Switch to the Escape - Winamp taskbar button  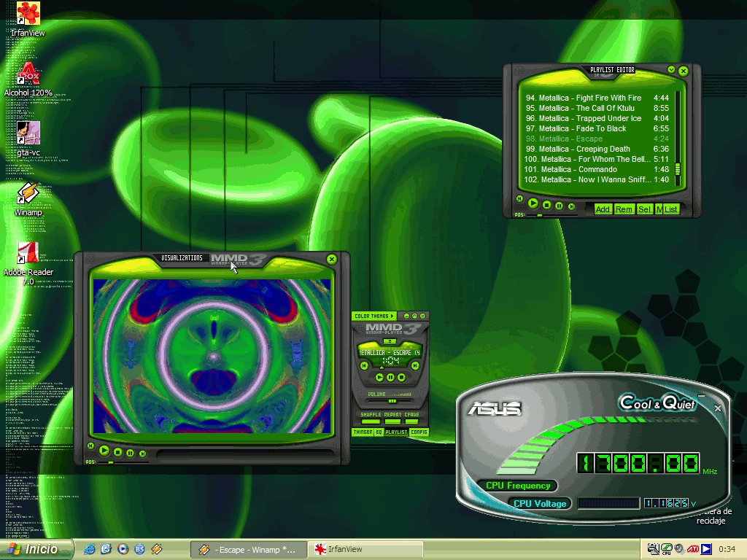click(248, 550)
